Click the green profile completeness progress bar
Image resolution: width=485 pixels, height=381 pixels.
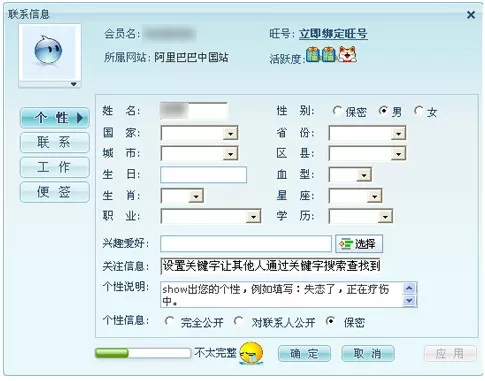[x=143, y=353]
